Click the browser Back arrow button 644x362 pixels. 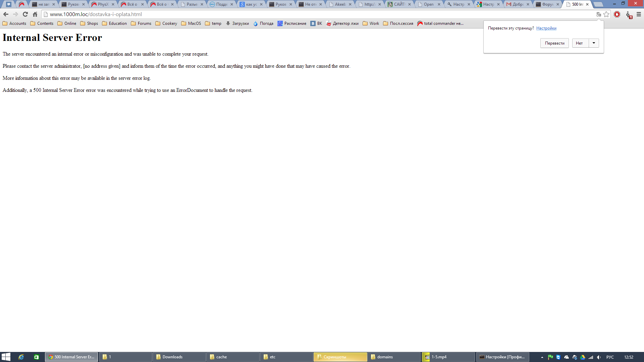[6, 14]
